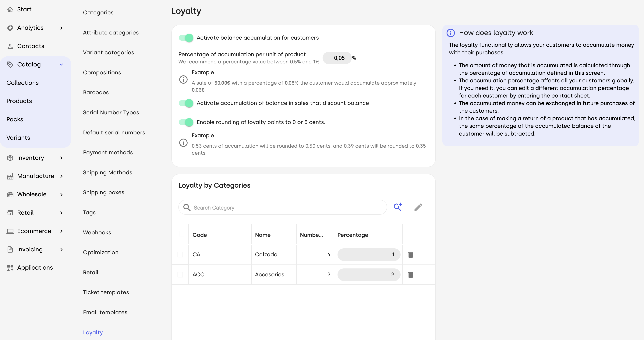Click the Inventory box icon
This screenshot has width=644, height=340.
pos(10,158)
